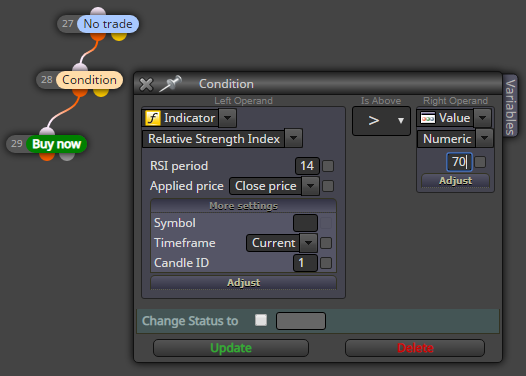The image size is (526, 376).
Task: Click the RSI period input field
Action: click(x=307, y=166)
